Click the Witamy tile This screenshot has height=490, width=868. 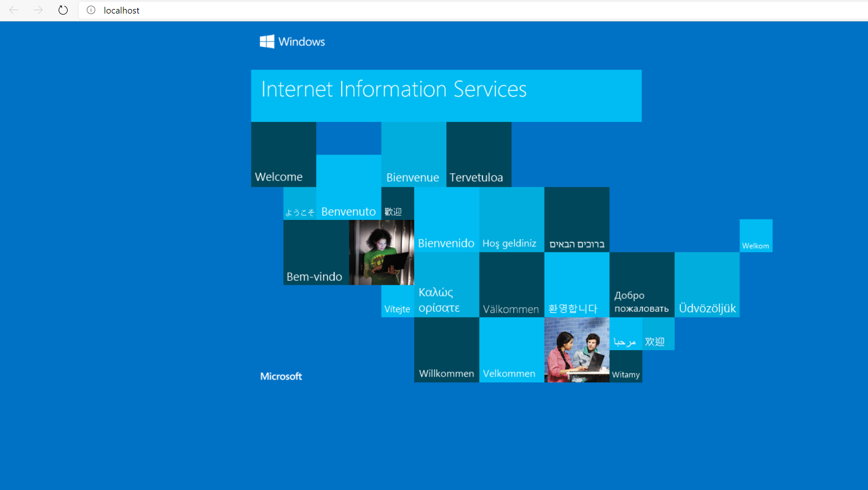tap(626, 366)
